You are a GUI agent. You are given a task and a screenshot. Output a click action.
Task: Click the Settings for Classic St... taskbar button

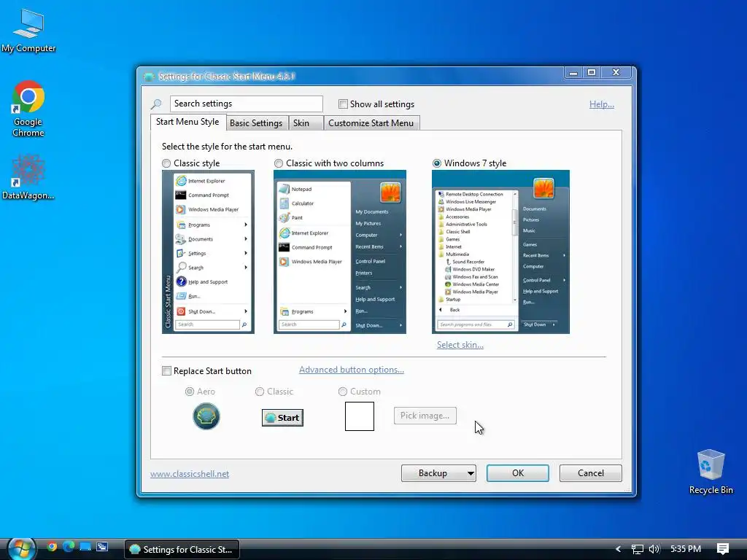click(182, 549)
